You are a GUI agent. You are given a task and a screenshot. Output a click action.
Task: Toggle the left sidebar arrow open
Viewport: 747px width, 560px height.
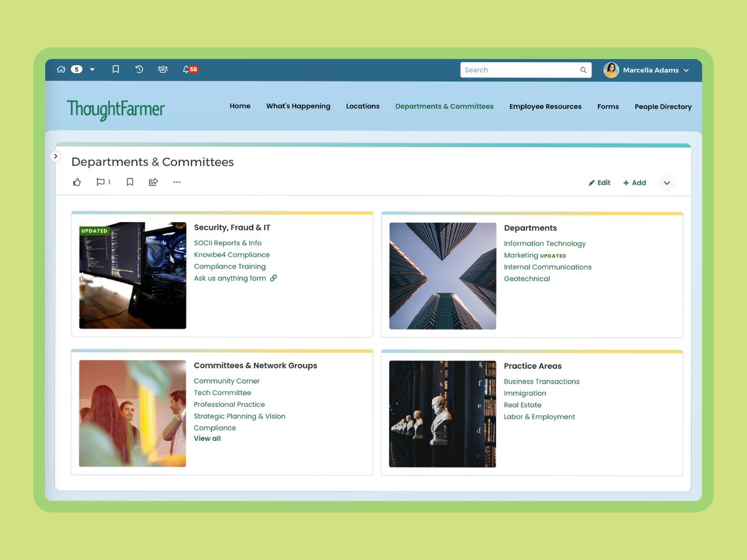coord(56,156)
